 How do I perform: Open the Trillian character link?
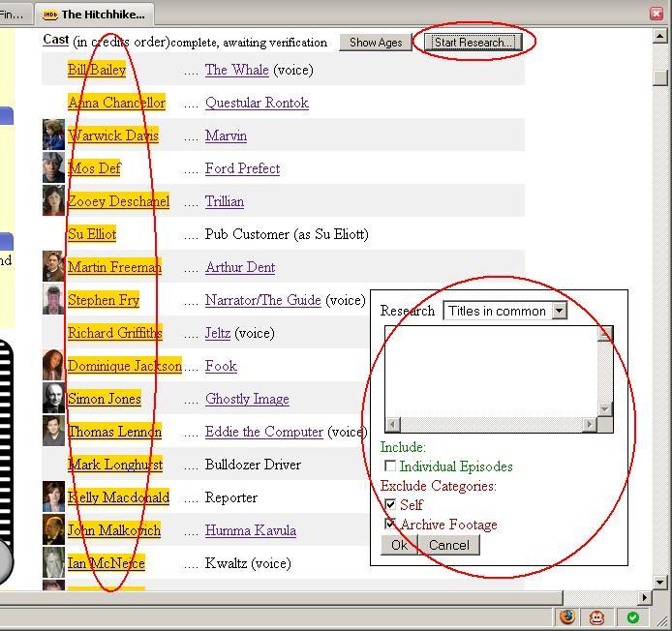tap(225, 201)
